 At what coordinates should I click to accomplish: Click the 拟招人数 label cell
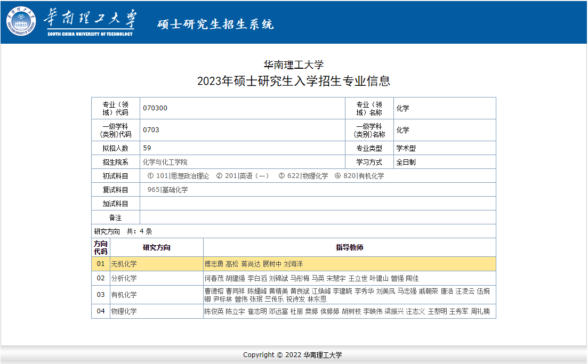point(116,148)
